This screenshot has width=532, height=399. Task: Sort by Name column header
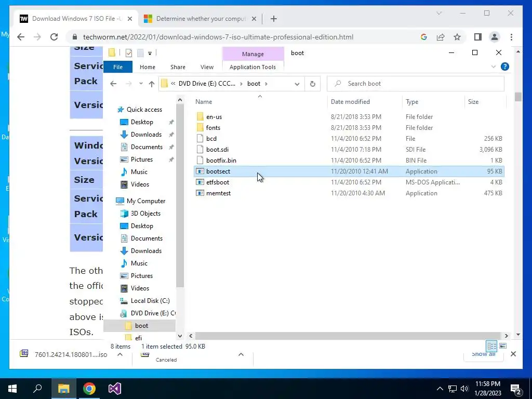tap(204, 101)
